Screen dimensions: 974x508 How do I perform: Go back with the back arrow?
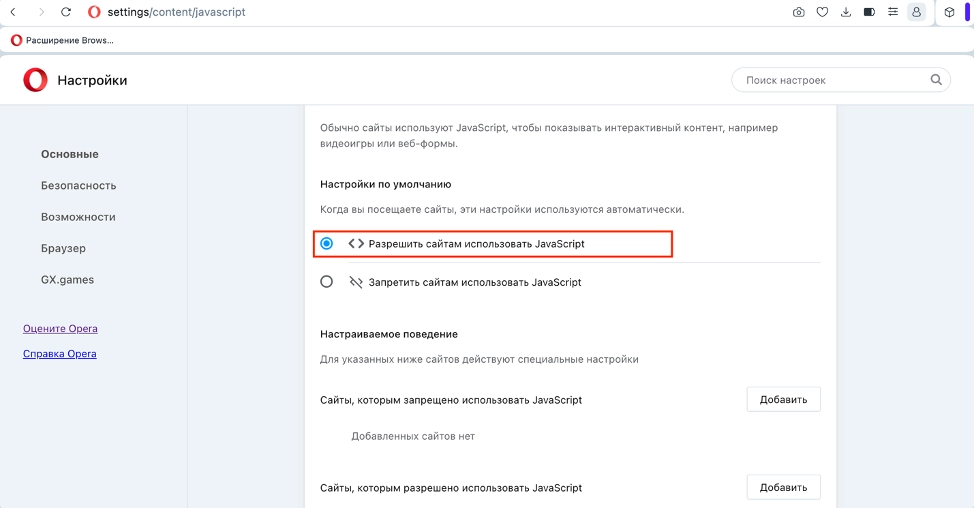point(13,12)
